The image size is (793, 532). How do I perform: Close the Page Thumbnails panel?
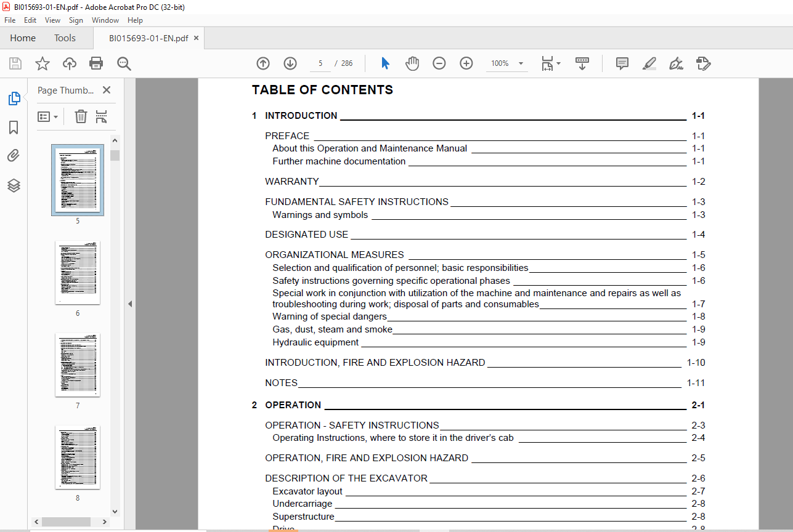tap(107, 90)
